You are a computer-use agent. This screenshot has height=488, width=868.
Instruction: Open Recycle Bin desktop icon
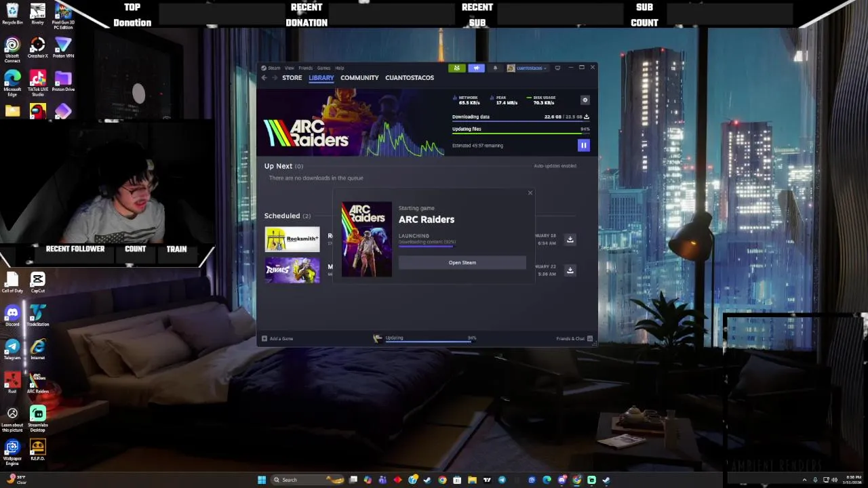tap(12, 14)
